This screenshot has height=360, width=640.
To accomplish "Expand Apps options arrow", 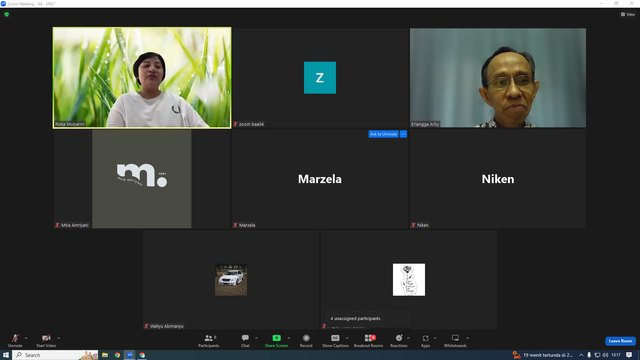I will [435, 338].
